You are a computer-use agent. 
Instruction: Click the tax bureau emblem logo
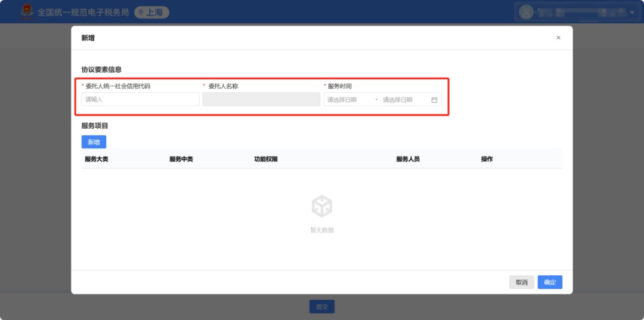click(27, 12)
